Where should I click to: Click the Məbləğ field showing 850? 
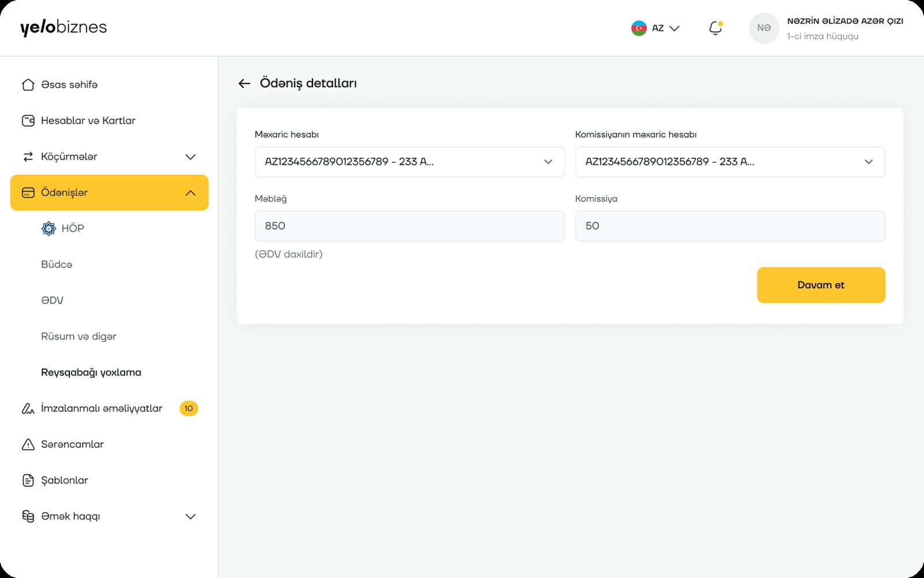[x=409, y=226]
